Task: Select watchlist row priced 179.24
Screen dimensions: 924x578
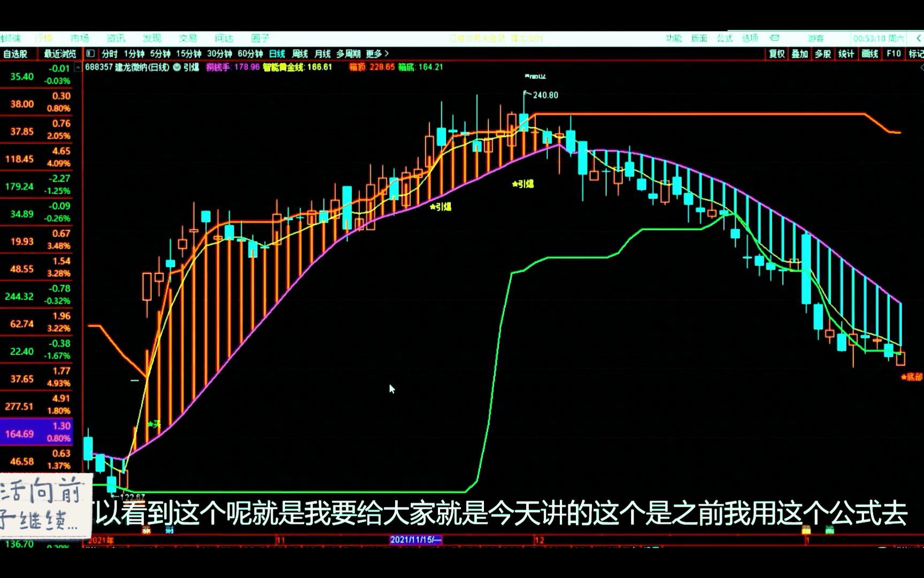Action: (36, 185)
